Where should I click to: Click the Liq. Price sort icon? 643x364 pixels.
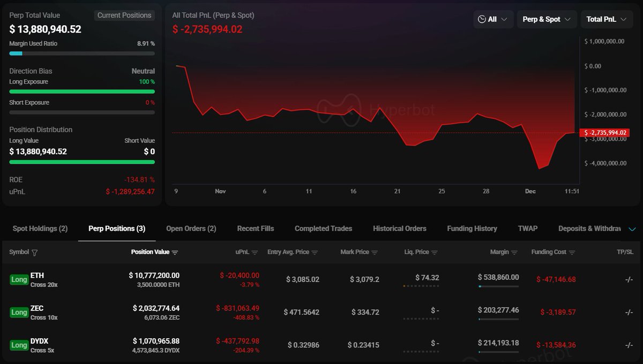tap(435, 253)
